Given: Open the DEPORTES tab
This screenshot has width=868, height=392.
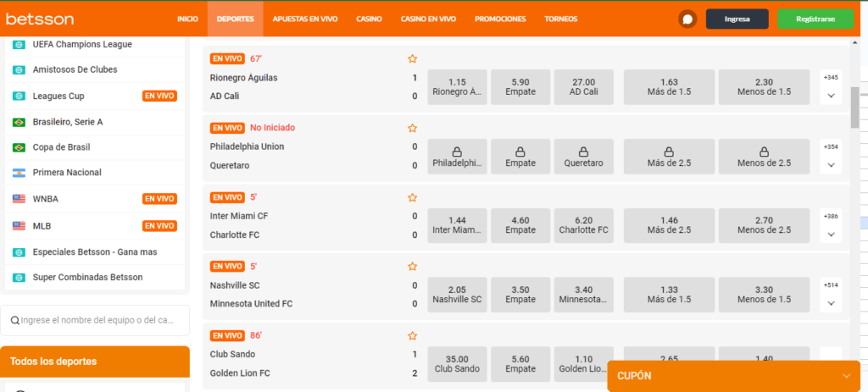Looking at the screenshot, I should tap(236, 19).
